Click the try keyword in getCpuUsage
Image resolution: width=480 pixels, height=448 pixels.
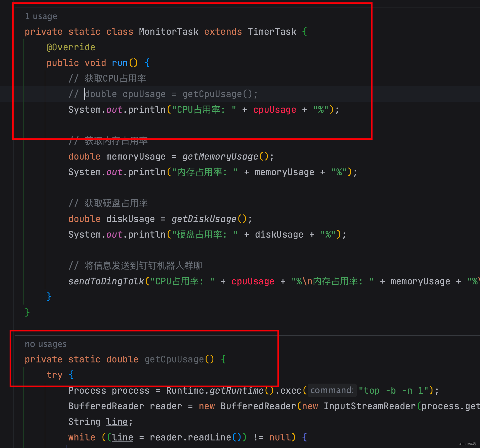tap(55, 375)
